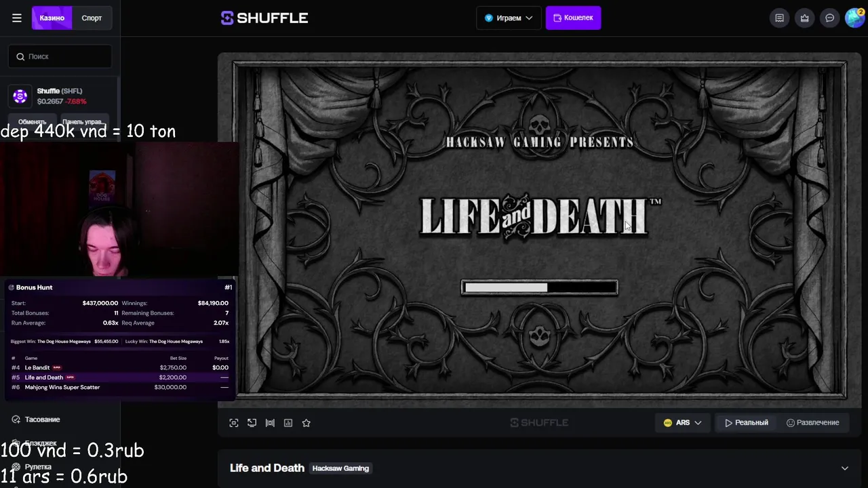
Task: Click the $84,190.00 winnings value
Action: tap(213, 303)
